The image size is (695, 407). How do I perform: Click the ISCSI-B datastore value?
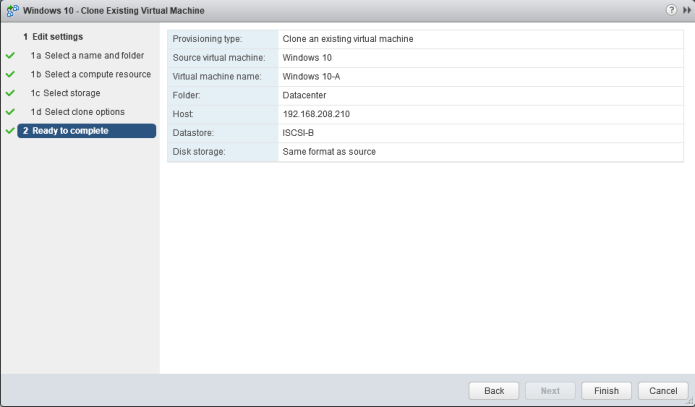pos(300,133)
